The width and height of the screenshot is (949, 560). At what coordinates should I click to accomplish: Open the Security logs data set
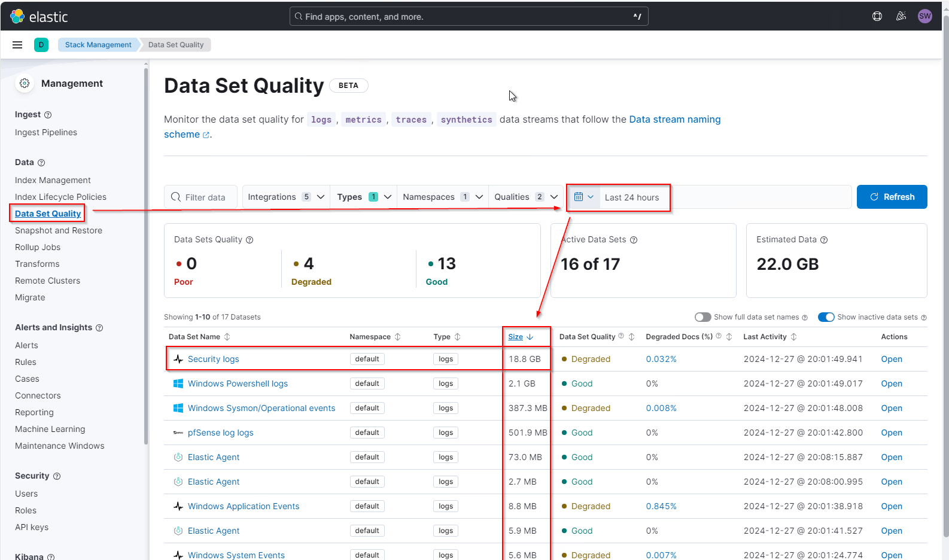pyautogui.click(x=214, y=359)
